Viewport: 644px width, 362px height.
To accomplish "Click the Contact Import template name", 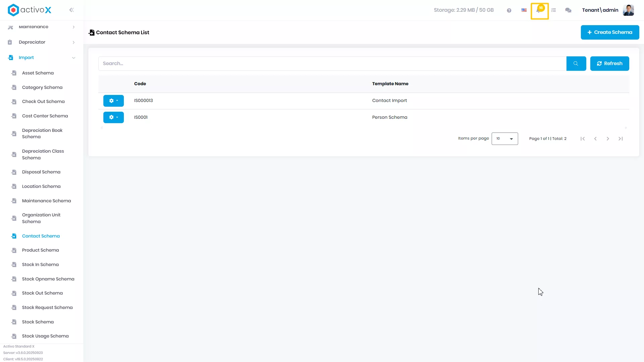I will click(x=389, y=101).
